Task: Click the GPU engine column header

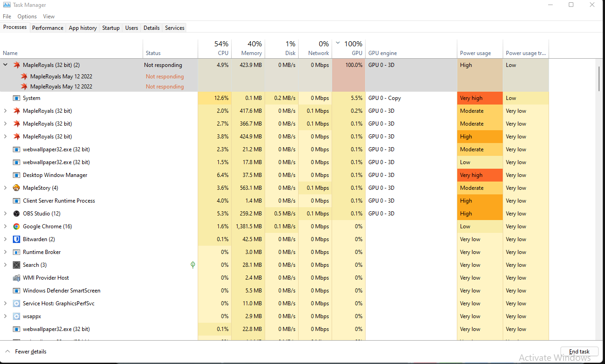Action: pos(411,49)
